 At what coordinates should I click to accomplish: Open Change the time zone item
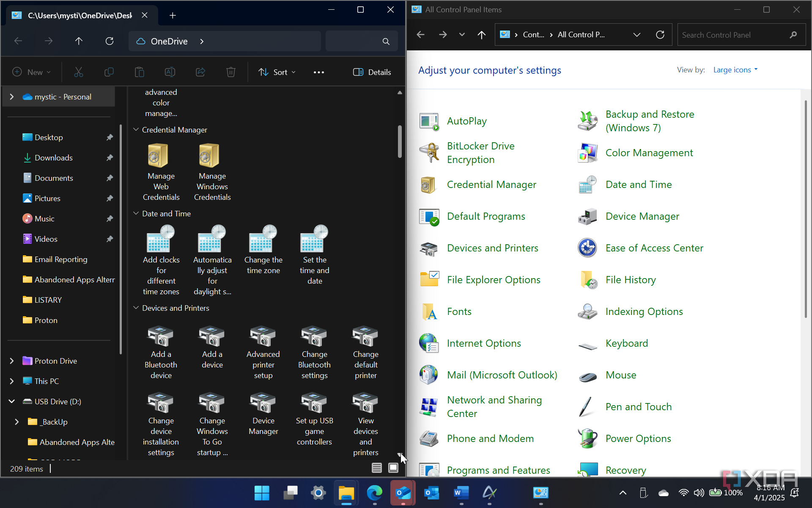point(263,250)
